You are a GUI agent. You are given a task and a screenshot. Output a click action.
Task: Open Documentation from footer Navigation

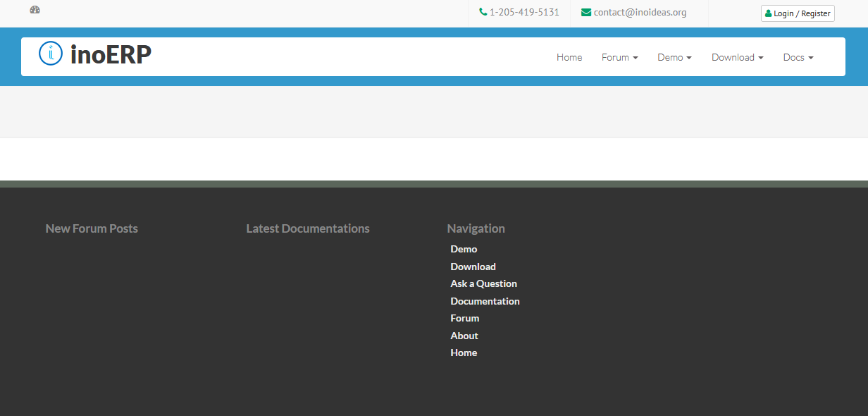click(x=485, y=301)
